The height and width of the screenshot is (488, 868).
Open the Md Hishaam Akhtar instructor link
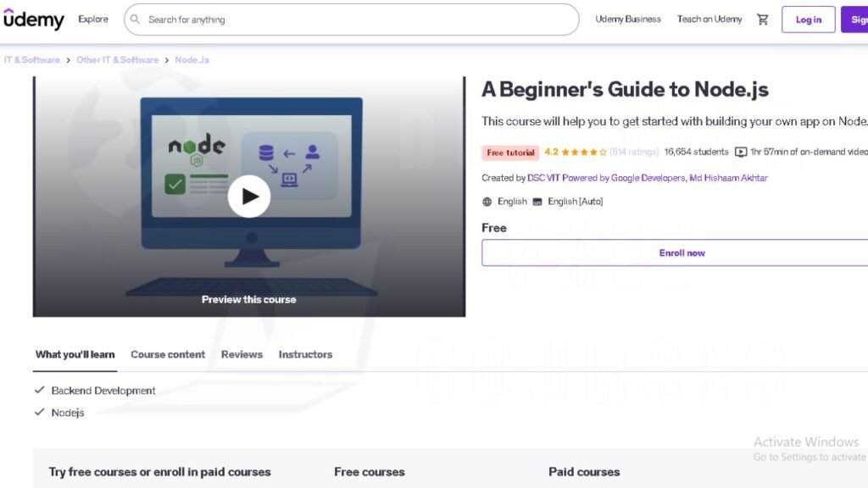click(728, 178)
